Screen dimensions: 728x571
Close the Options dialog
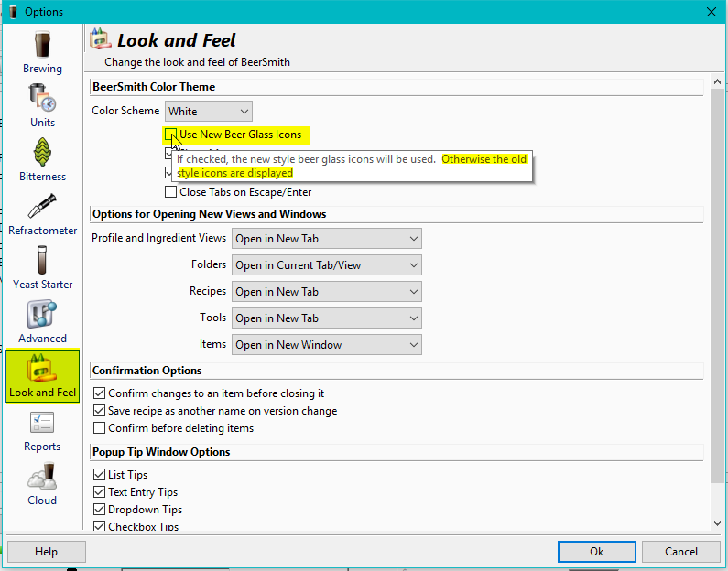click(712, 12)
